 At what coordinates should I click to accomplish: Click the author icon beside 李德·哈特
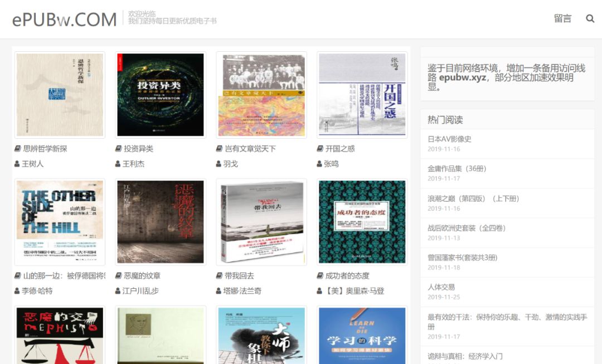tap(17, 291)
